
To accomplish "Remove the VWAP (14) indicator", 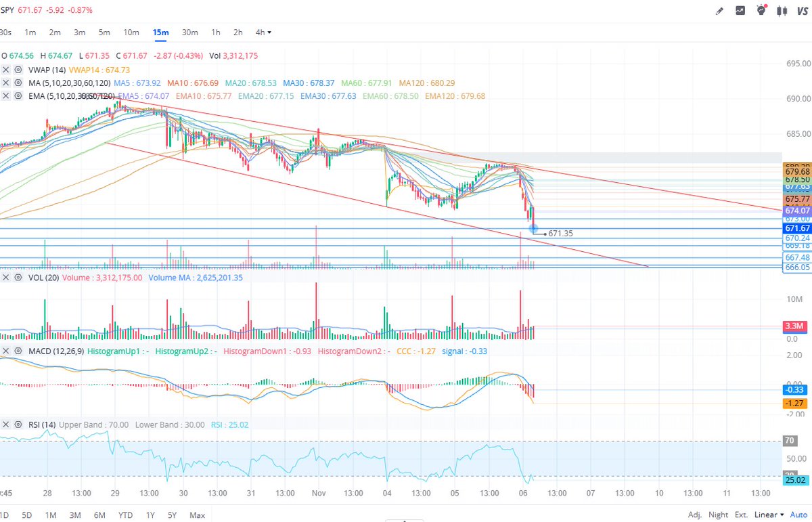I will coord(7,70).
